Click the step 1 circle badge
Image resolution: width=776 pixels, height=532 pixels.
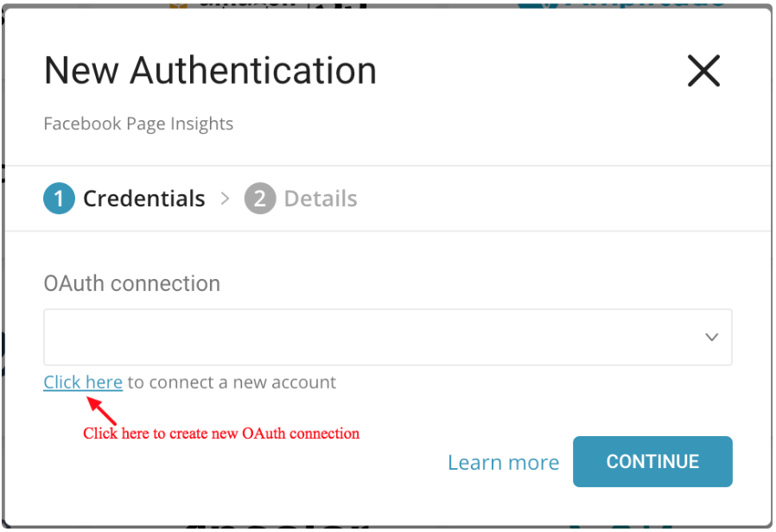click(59, 199)
